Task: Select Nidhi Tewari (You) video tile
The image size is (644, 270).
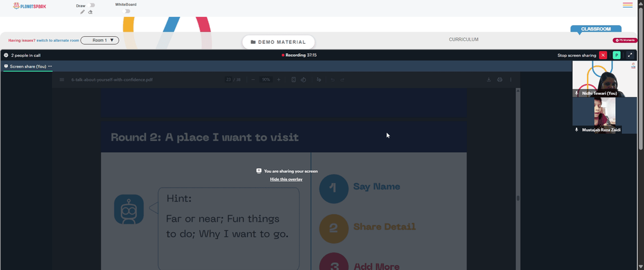Action: pos(605,79)
